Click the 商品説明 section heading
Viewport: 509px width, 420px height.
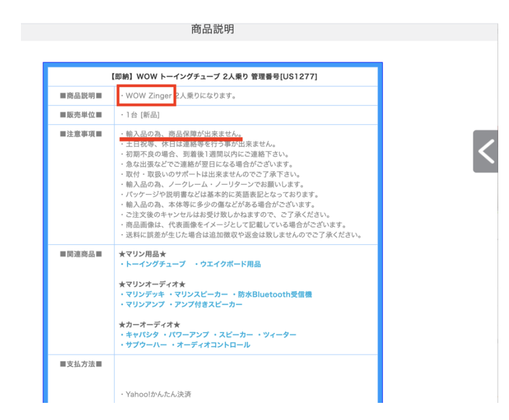[x=213, y=29]
